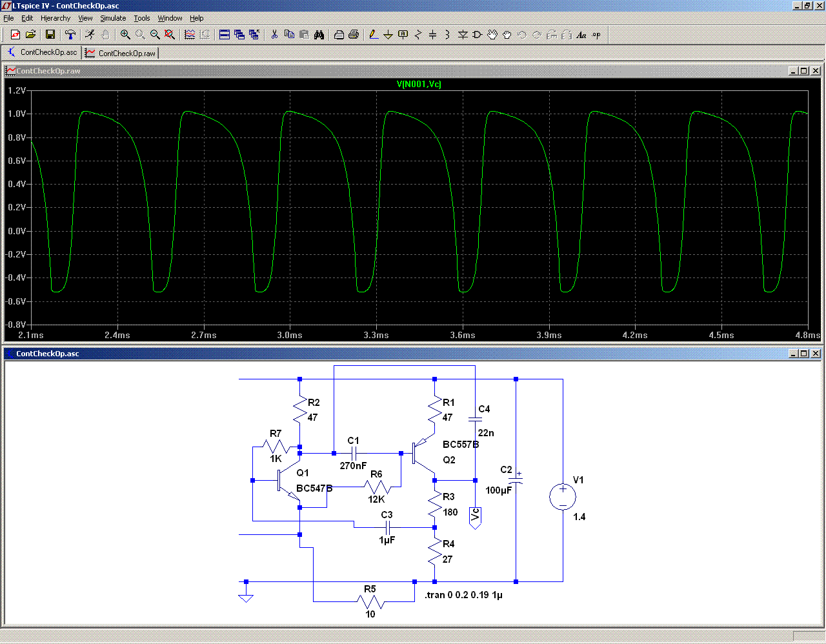826x644 pixels.
Task: Place a Ground symbol from toolbar
Action: (x=388, y=35)
